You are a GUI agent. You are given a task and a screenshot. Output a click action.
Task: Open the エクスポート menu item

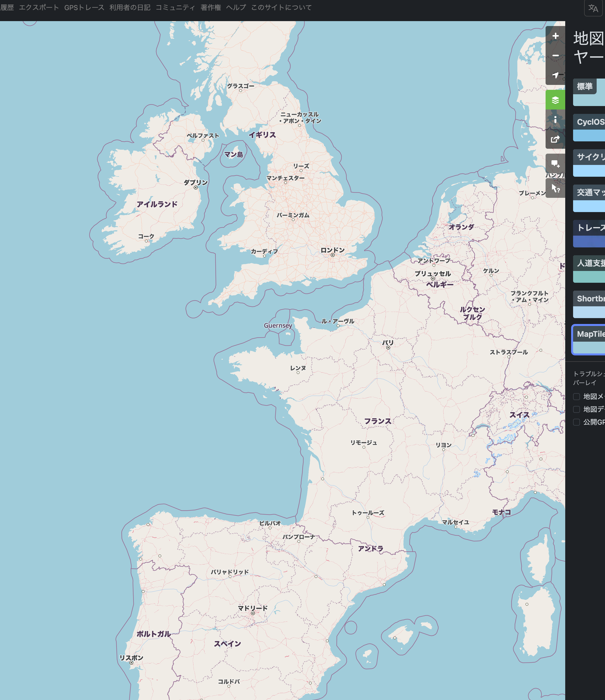(x=39, y=7)
